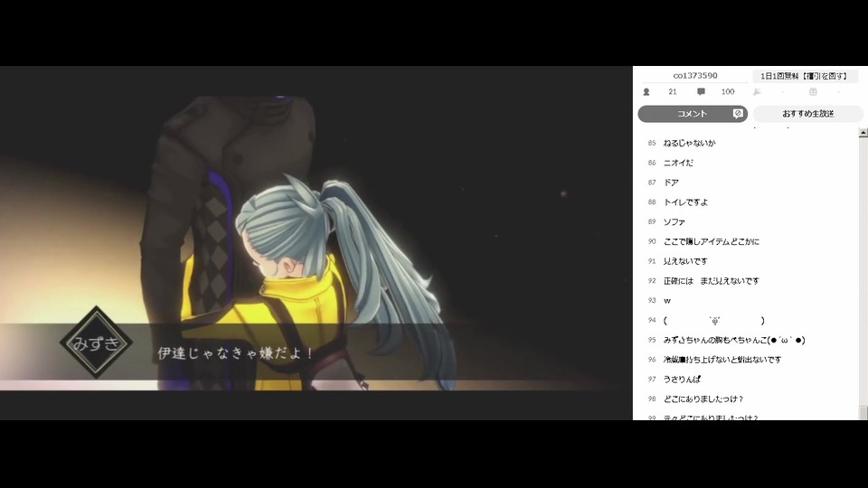Click the comment count speech bubble icon

tap(701, 92)
